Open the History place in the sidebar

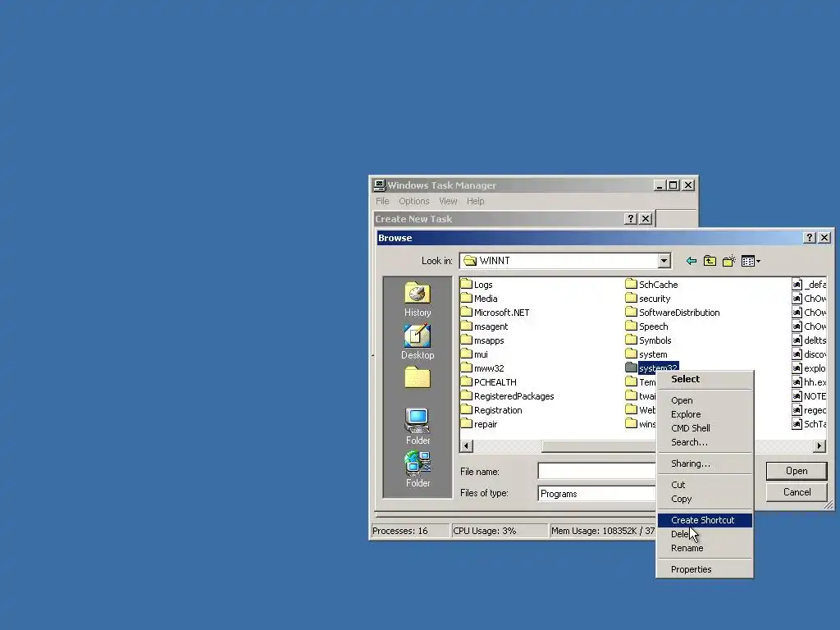(418, 299)
